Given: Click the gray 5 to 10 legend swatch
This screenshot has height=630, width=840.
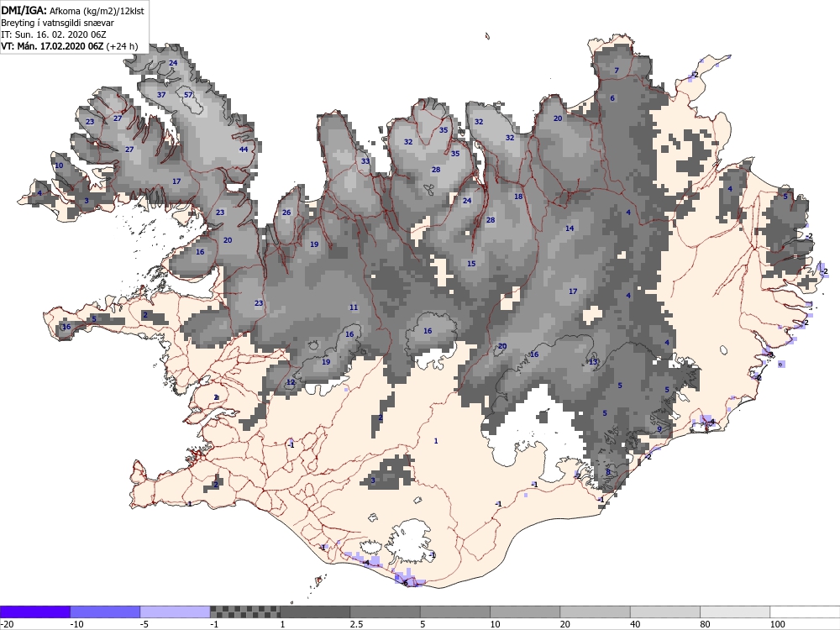Looking at the screenshot, I should (454, 612).
